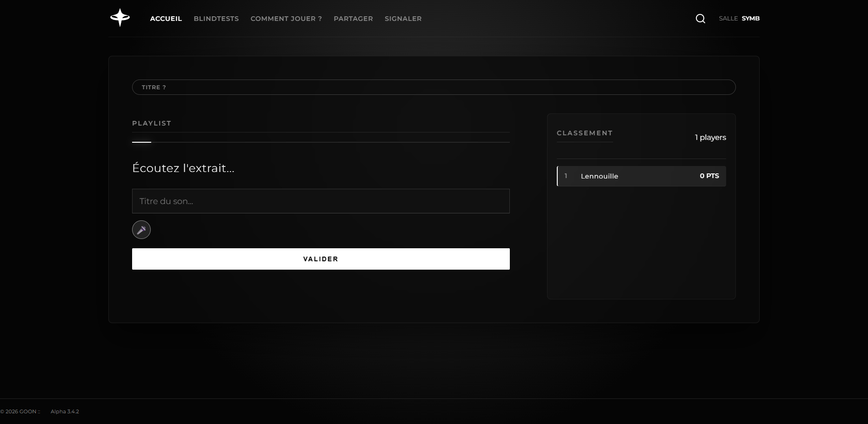
Task: Open Comment jouer ? page
Action: 286,19
